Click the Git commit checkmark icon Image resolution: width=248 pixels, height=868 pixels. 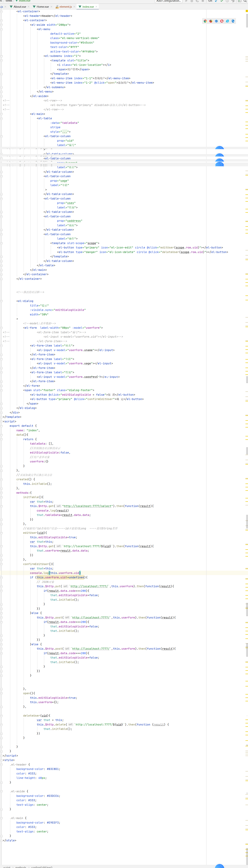click(x=221, y=1)
